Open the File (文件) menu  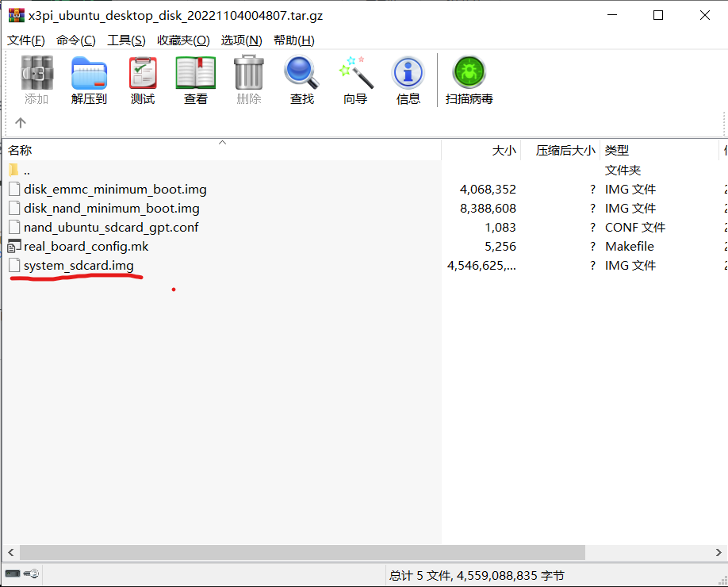26,40
